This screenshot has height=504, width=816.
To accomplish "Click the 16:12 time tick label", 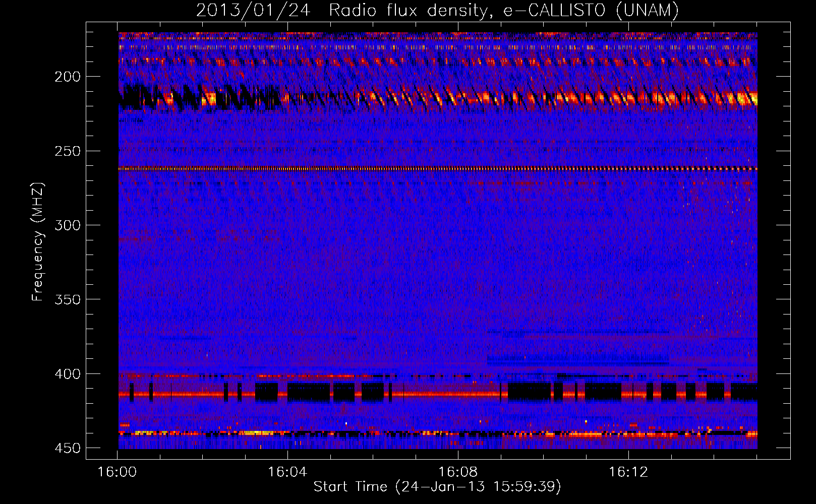I will coord(628,472).
